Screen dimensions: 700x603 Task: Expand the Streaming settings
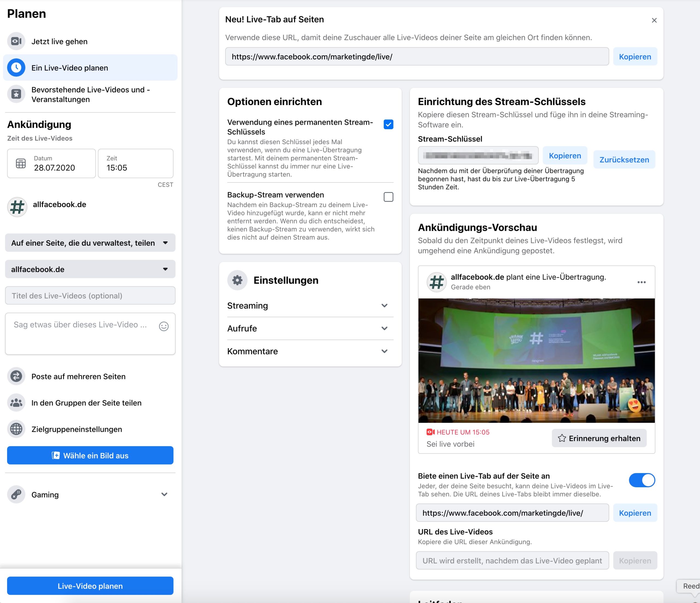point(310,306)
